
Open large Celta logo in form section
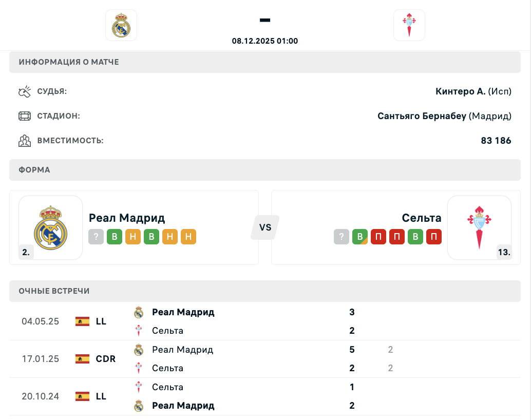[x=479, y=227]
